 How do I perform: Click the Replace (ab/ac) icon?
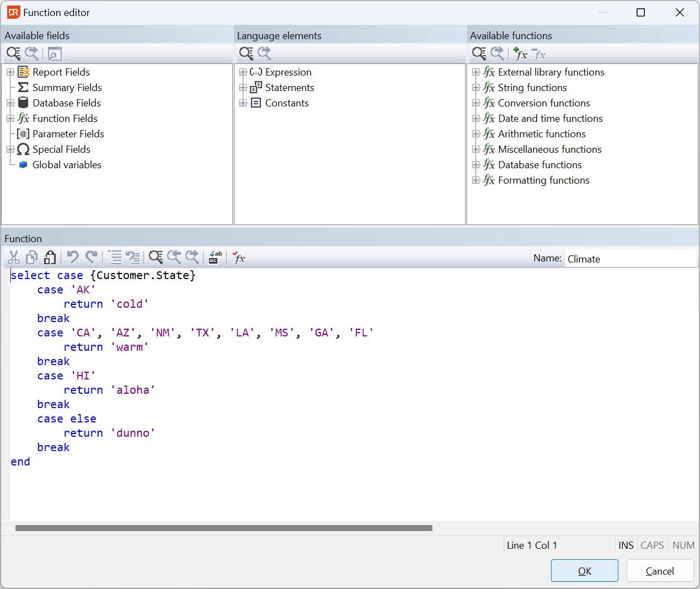click(215, 258)
